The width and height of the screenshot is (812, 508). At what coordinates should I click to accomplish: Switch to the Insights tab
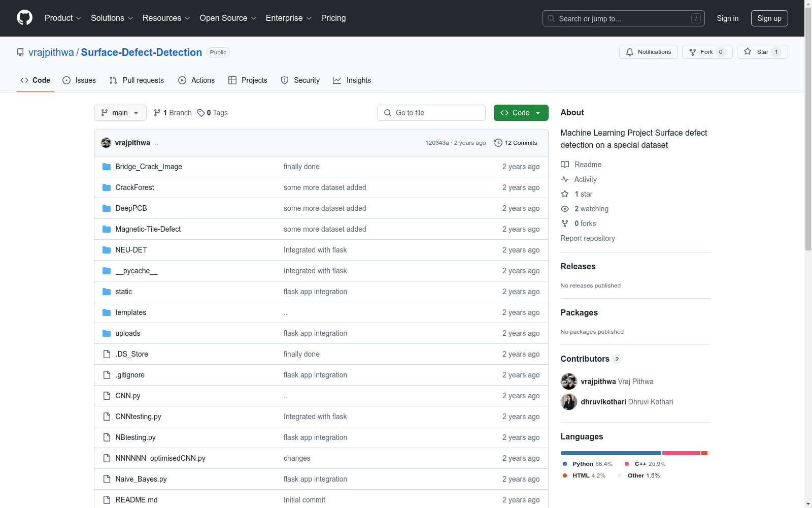click(352, 80)
